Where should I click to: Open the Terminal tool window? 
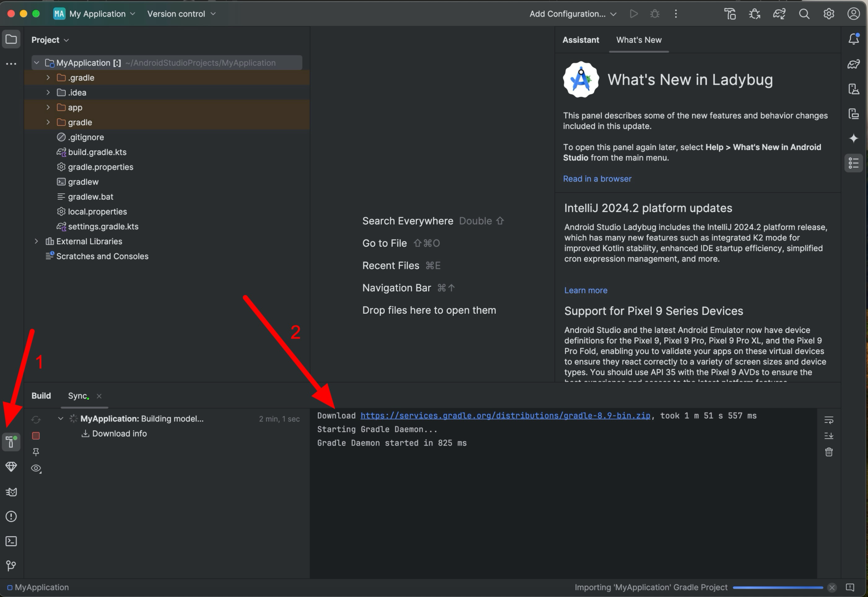coord(11,541)
